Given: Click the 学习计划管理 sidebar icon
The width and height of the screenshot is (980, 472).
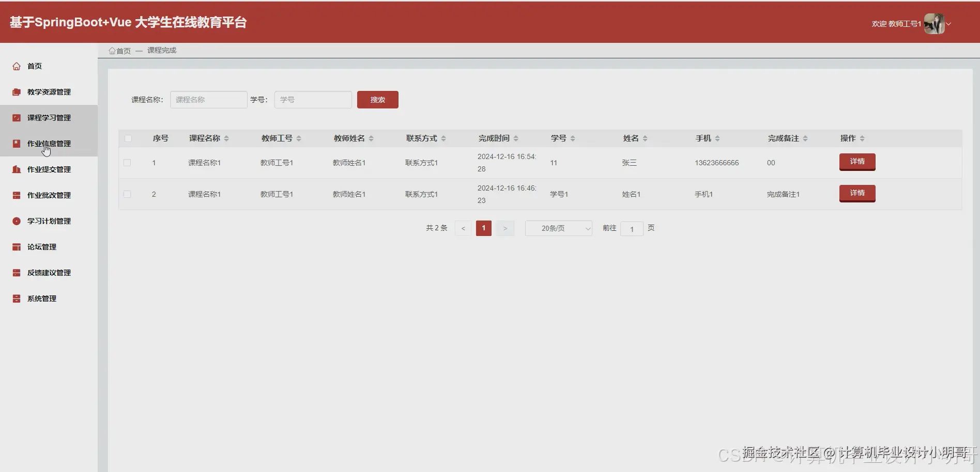Looking at the screenshot, I should click(x=17, y=221).
